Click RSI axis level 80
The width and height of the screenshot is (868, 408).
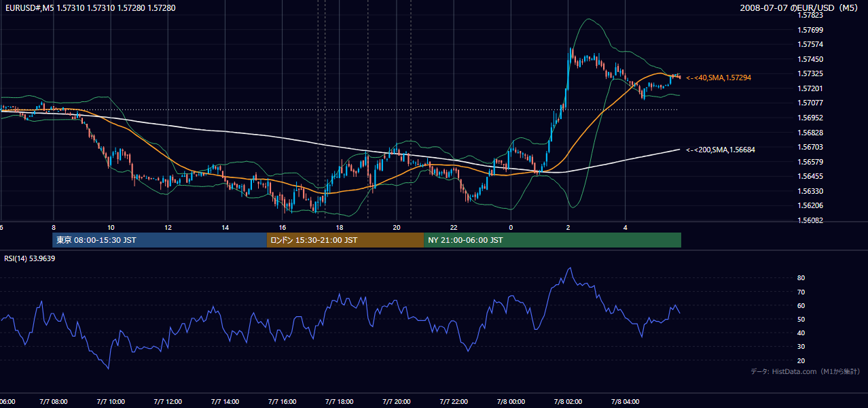pyautogui.click(x=801, y=278)
